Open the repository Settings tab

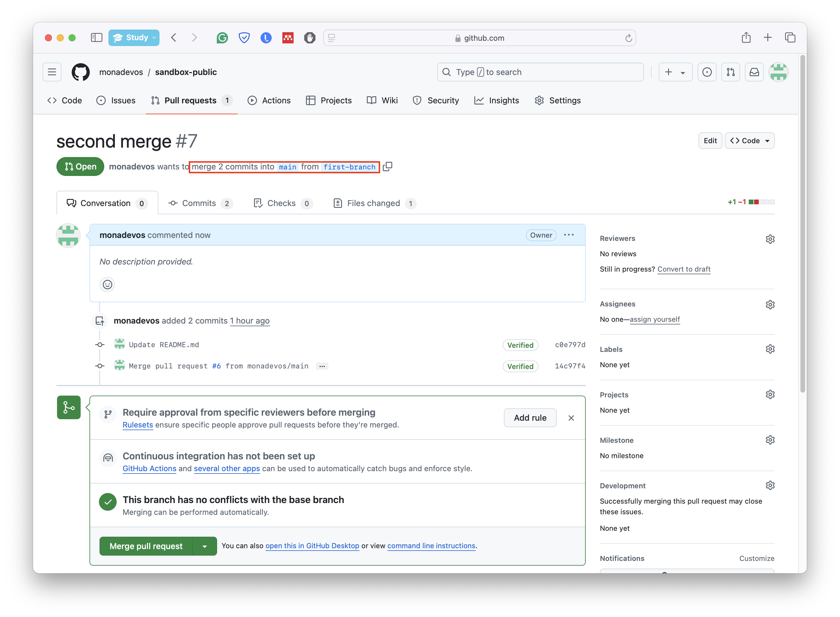coord(558,100)
